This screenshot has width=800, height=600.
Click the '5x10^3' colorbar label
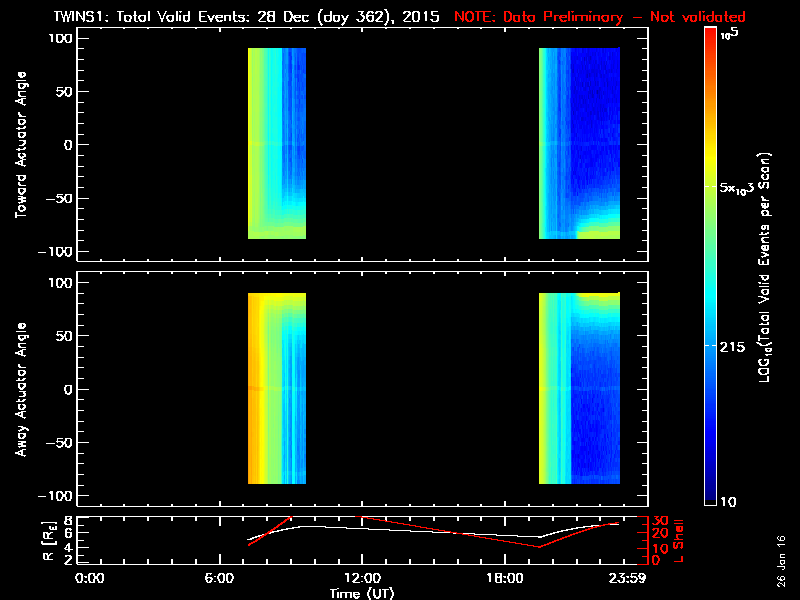736,188
